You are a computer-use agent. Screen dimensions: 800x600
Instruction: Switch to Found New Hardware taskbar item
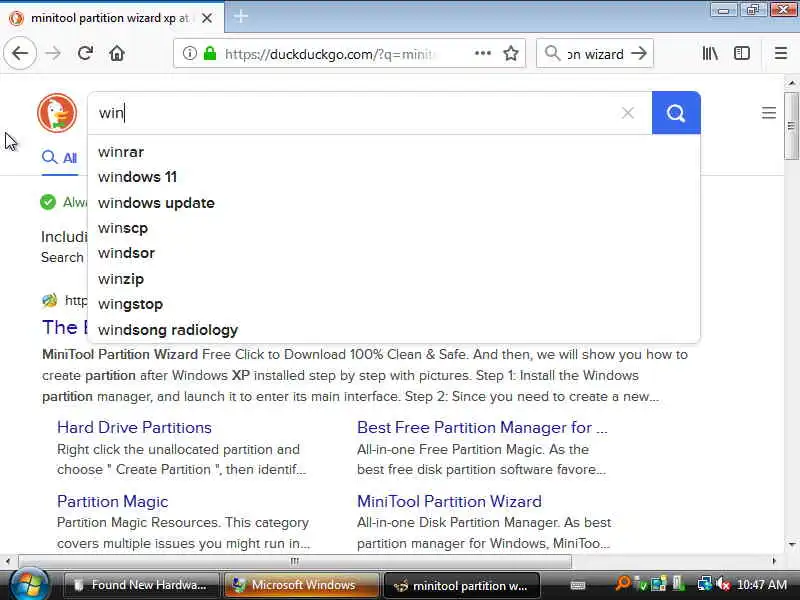coord(141,585)
